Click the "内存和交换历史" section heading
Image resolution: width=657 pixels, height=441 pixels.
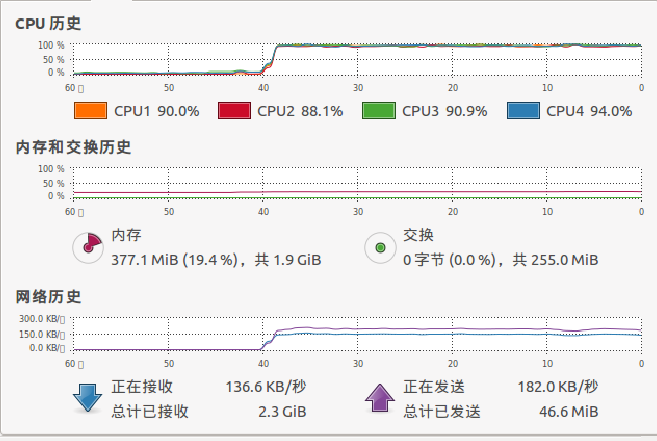73,147
